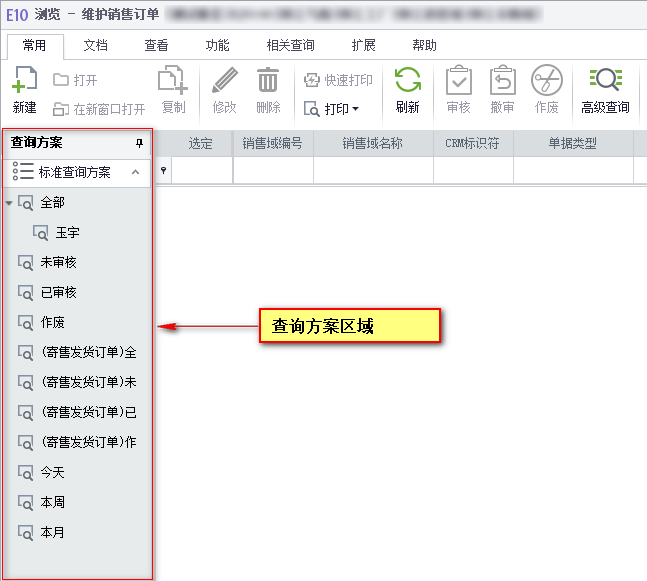Click the 销售域编号 filter input cell

pyautogui.click(x=273, y=171)
